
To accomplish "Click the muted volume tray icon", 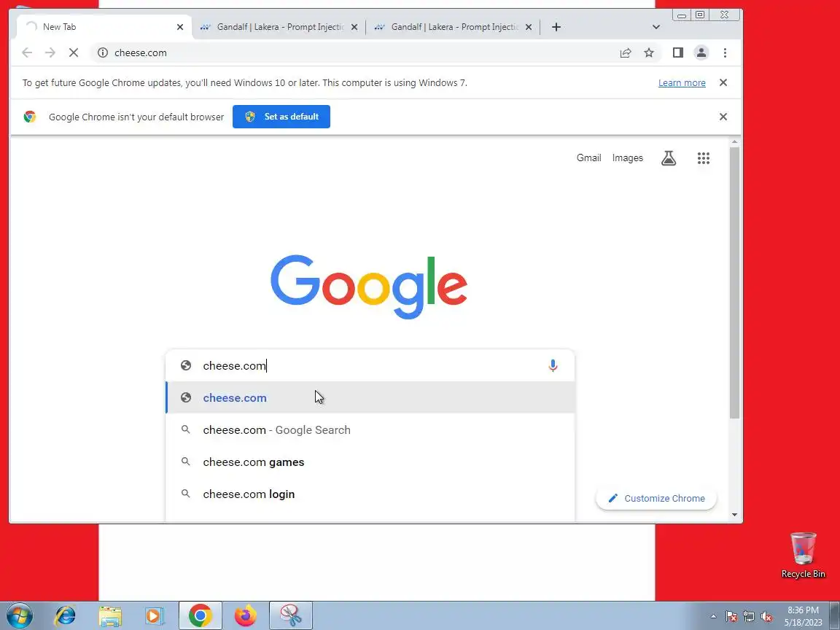I will (766, 617).
